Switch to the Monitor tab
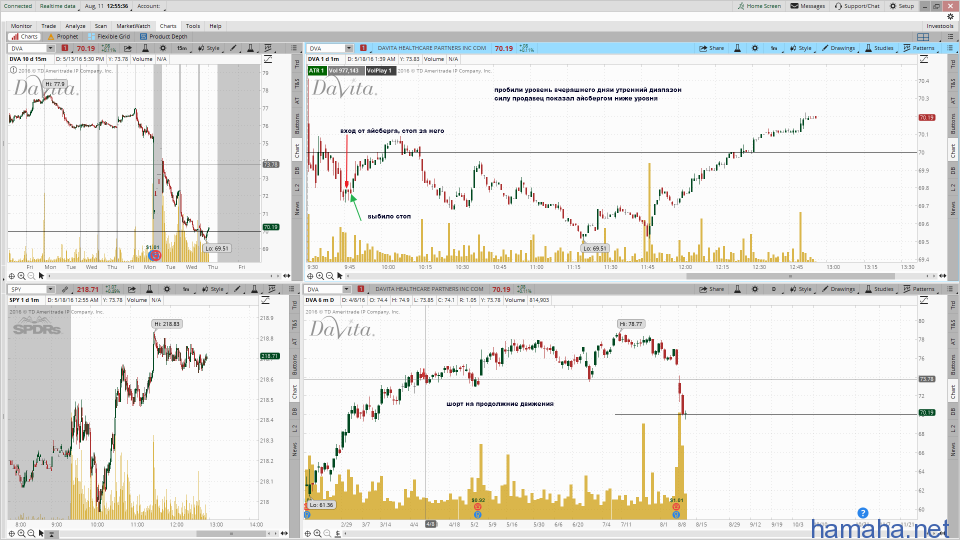 click(21, 26)
